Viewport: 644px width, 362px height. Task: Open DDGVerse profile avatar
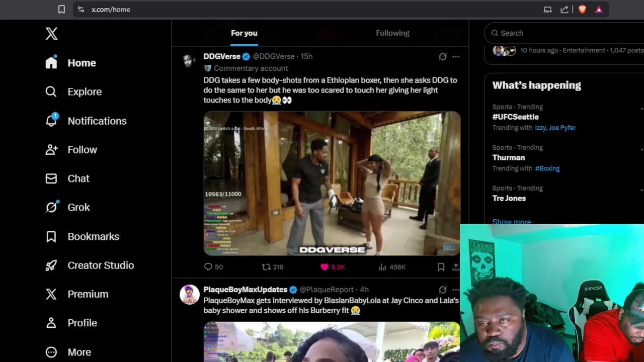[189, 60]
